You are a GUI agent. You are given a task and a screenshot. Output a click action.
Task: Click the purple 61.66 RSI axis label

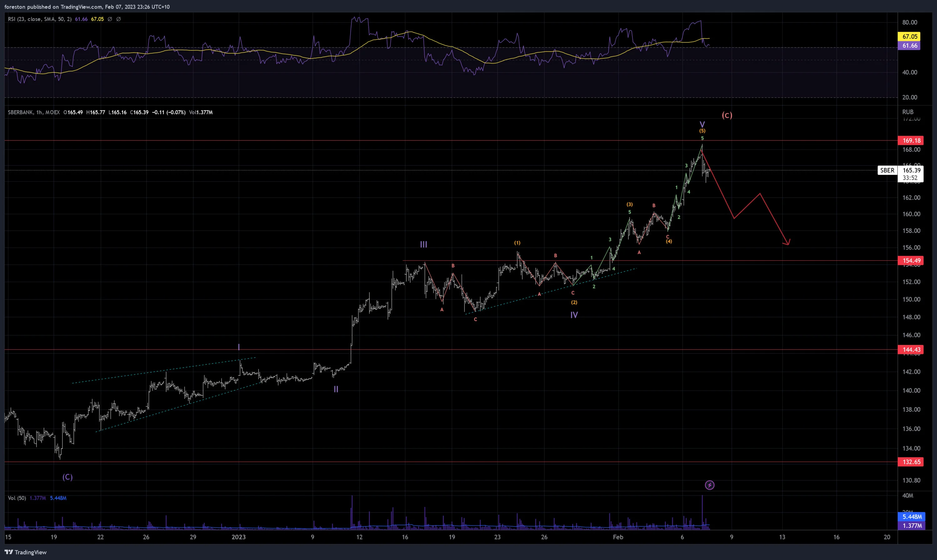point(909,46)
